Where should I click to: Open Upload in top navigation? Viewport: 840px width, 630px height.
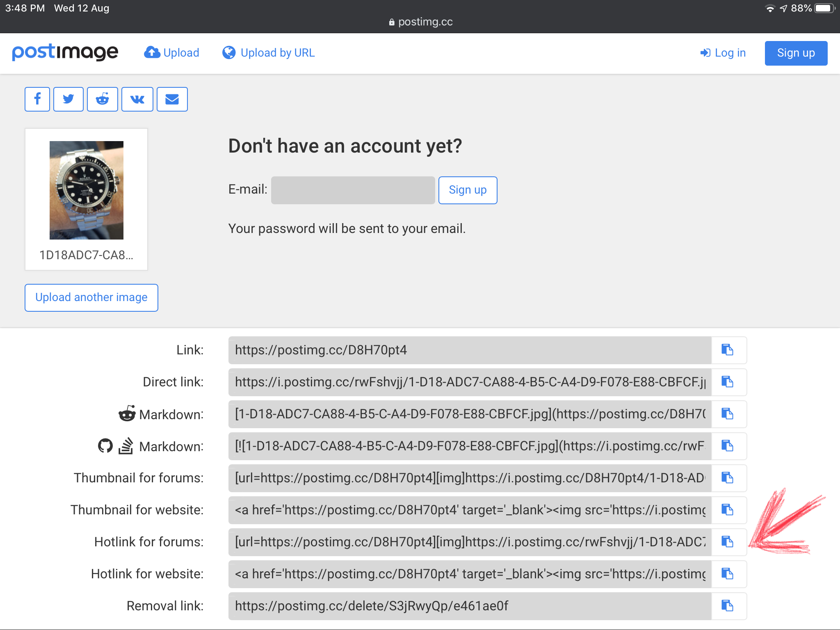[x=172, y=53]
